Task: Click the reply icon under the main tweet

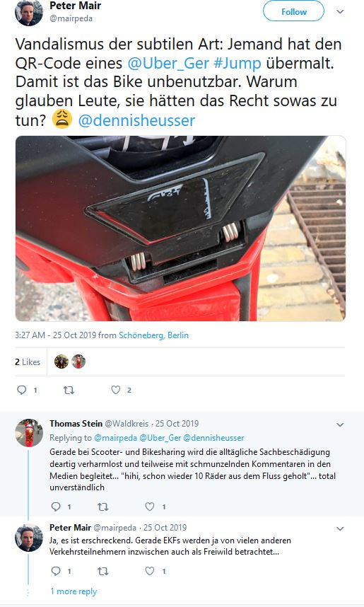Action: (x=22, y=390)
